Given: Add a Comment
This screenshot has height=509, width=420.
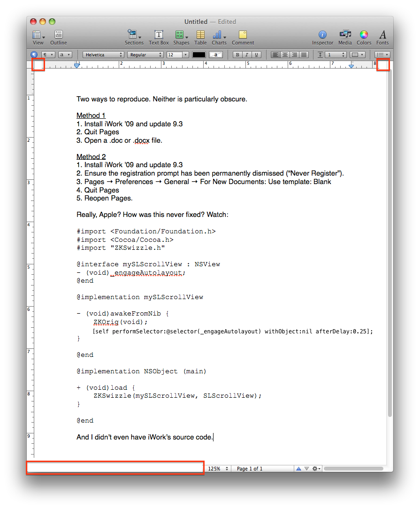Looking at the screenshot, I should 243,38.
